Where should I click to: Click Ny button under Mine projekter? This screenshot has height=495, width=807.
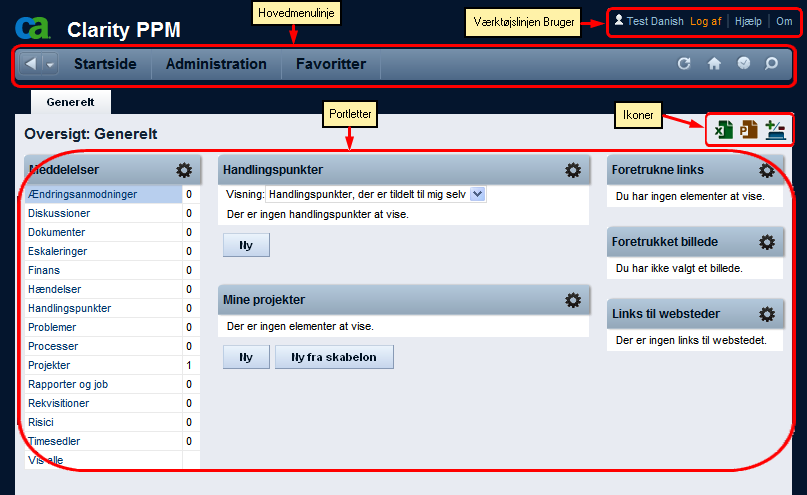pyautogui.click(x=246, y=357)
